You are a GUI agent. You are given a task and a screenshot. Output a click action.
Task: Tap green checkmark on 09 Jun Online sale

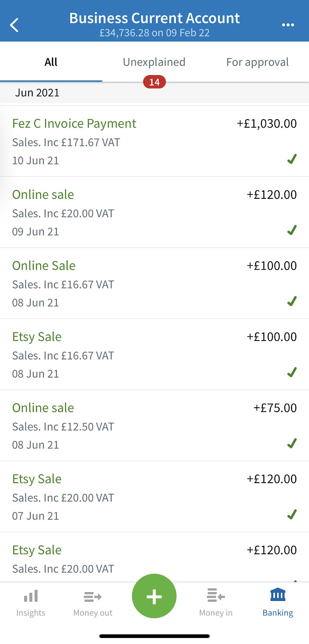[292, 230]
